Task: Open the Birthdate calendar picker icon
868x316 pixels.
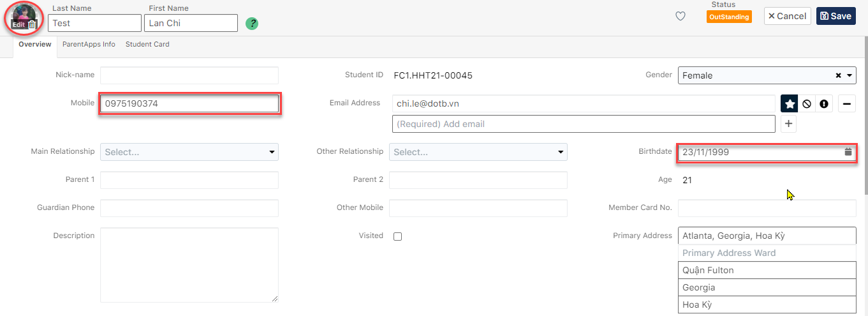Action: click(848, 152)
